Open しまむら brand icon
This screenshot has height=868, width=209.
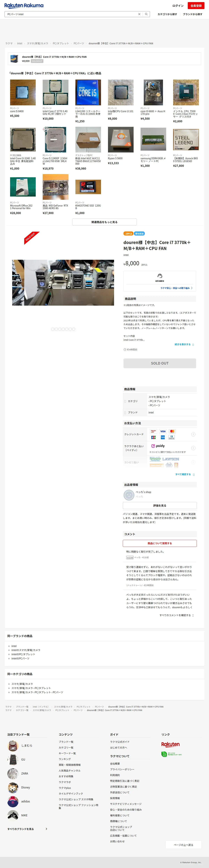click(x=13, y=745)
